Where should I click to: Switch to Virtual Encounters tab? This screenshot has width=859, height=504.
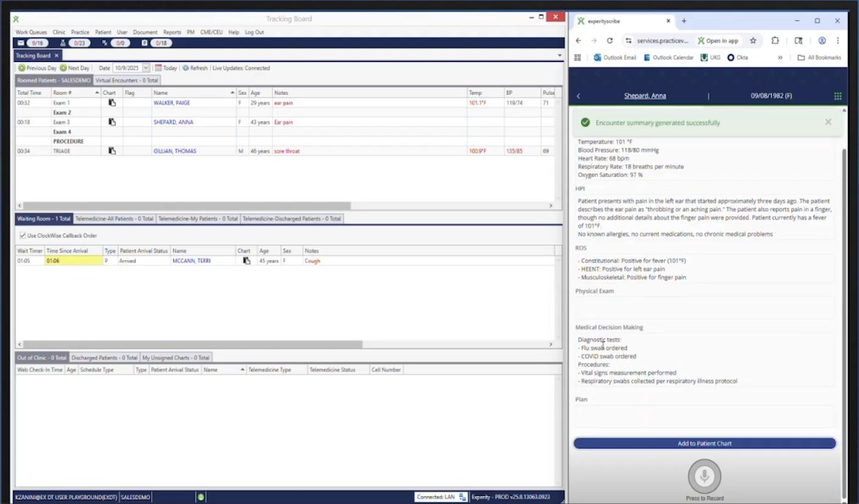coord(127,80)
